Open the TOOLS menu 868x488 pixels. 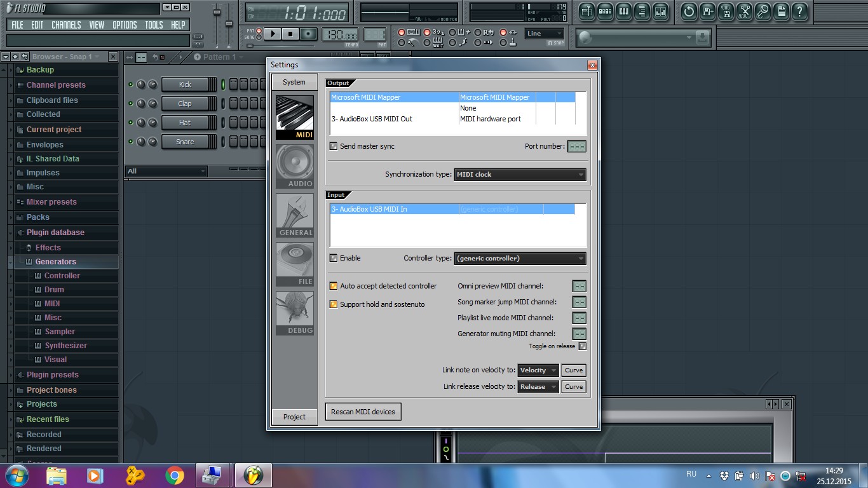click(x=154, y=25)
